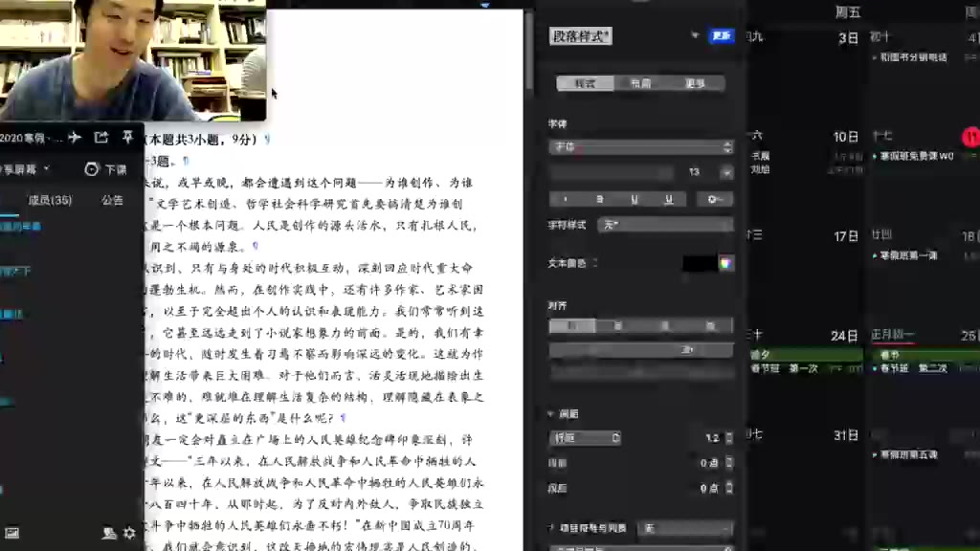This screenshot has height=551, width=980.
Task: Click the member list icon beside settings gear
Action: pyautogui.click(x=109, y=533)
